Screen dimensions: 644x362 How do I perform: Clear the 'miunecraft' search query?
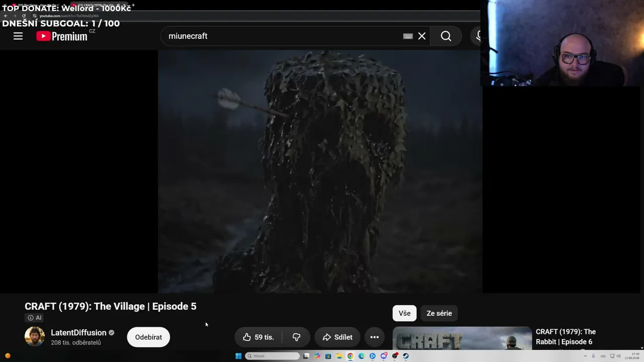[x=422, y=36]
